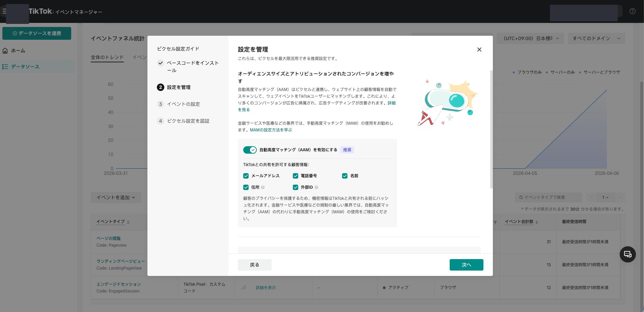Open the chat support bubble

pyautogui.click(x=627, y=254)
